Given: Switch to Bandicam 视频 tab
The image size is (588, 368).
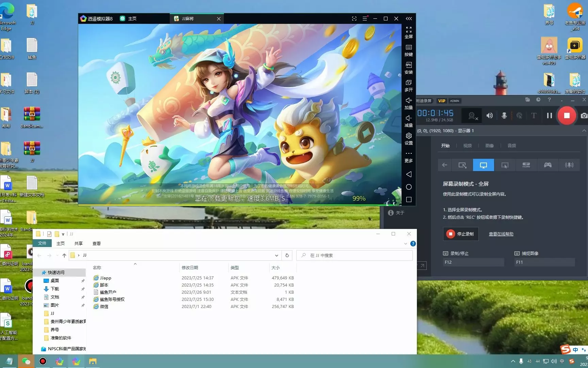Looking at the screenshot, I should pos(468,146).
